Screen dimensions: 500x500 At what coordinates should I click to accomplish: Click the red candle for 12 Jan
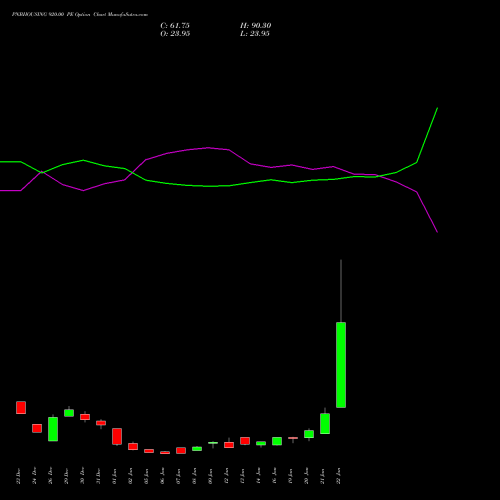(x=229, y=445)
